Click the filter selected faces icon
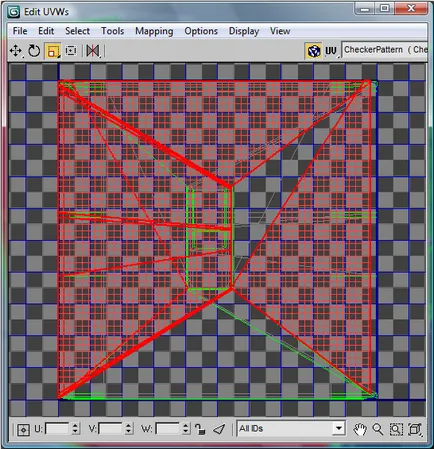 tap(219, 429)
